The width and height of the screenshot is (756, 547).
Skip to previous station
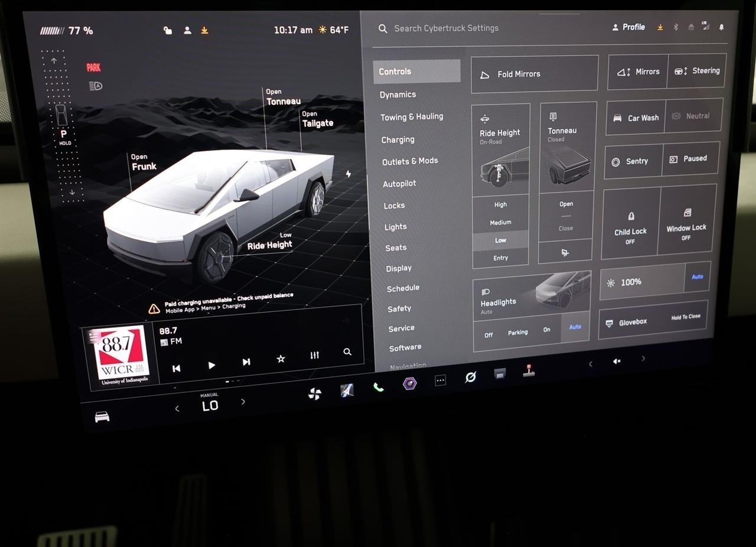(176, 368)
